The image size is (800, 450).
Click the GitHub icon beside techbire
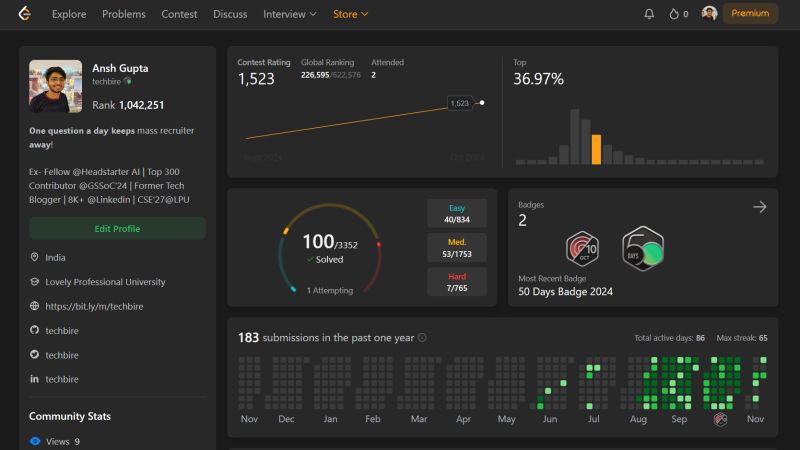[x=34, y=330]
